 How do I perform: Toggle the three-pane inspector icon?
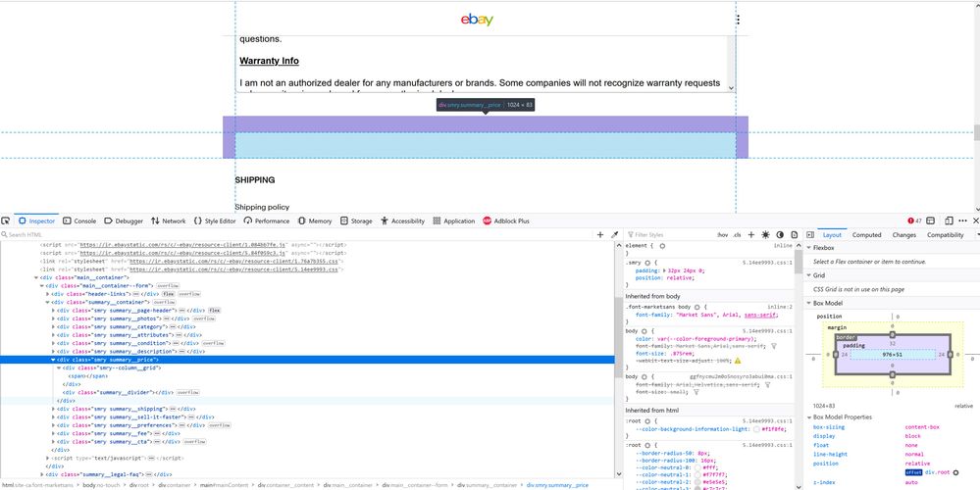click(810, 234)
